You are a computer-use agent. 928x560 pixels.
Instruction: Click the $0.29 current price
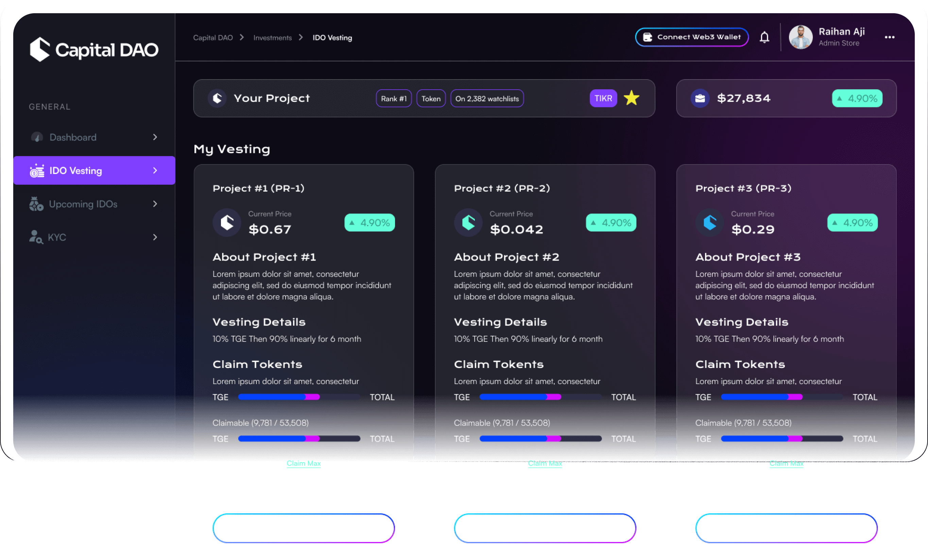pos(753,229)
